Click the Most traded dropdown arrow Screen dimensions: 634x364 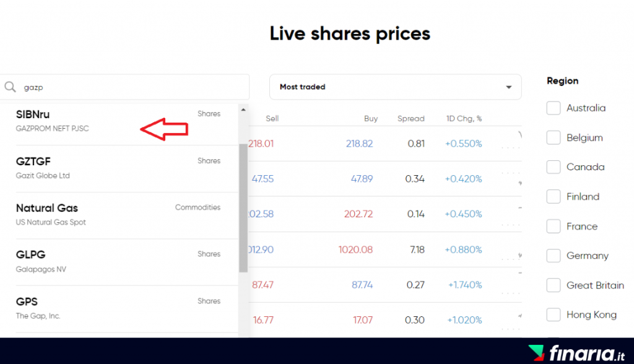point(509,87)
